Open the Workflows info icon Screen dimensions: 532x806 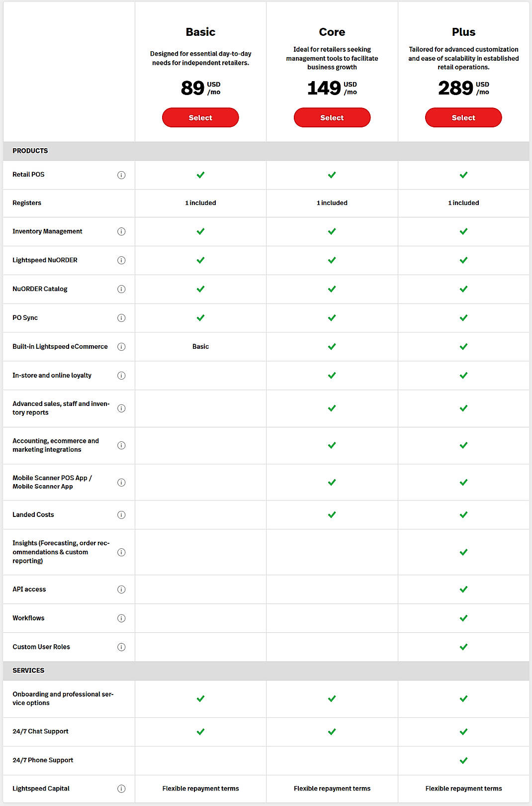121,618
